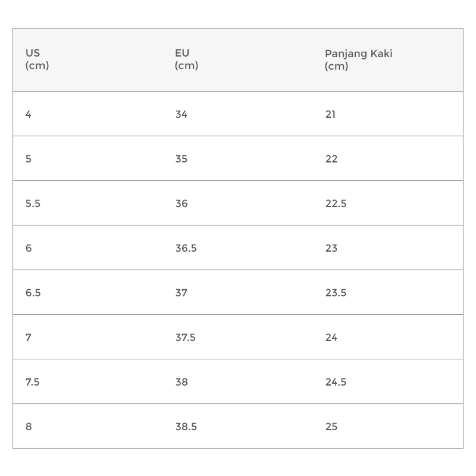This screenshot has width=476, height=476.
Task: Click foot length 22.5 value
Action: pos(336,203)
